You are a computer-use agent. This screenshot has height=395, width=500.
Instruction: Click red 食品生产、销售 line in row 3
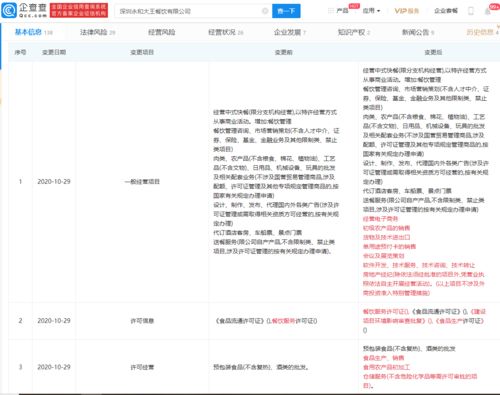pyautogui.click(x=383, y=358)
